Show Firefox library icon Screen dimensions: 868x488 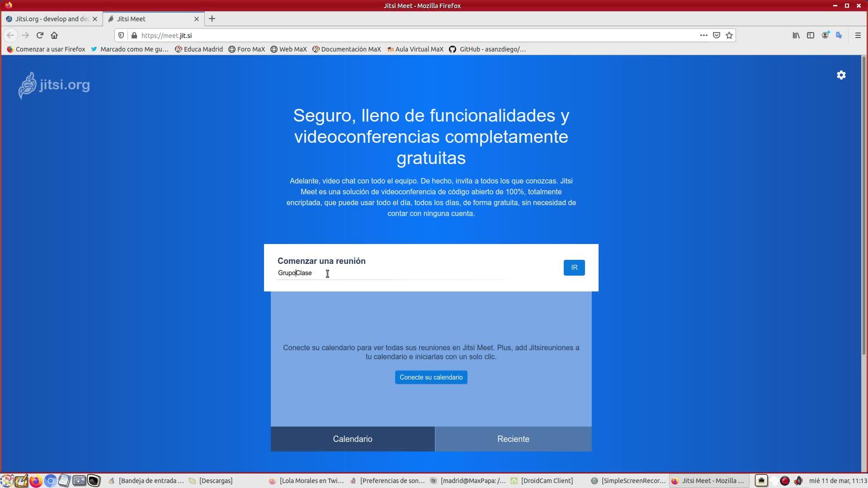(x=796, y=35)
